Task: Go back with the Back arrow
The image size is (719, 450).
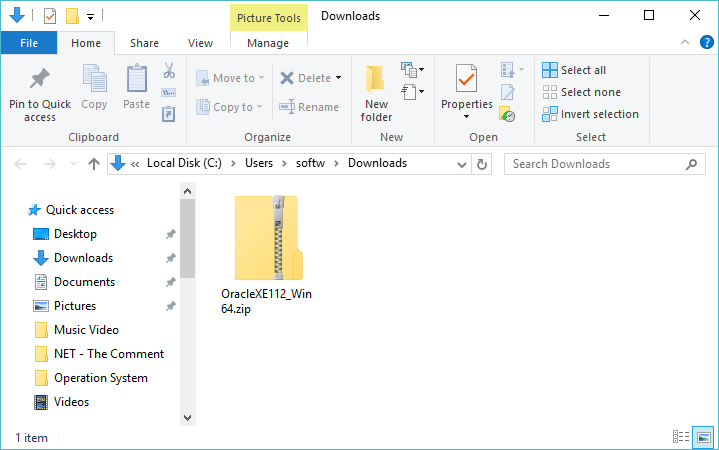Action: pyautogui.click(x=20, y=164)
